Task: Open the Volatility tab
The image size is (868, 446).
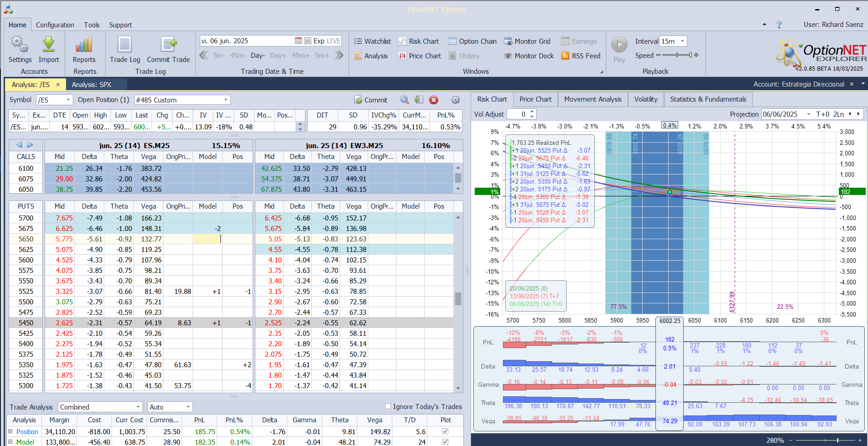Action: [x=646, y=99]
